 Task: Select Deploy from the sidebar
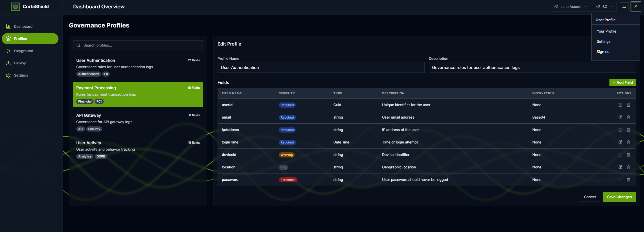coord(20,63)
